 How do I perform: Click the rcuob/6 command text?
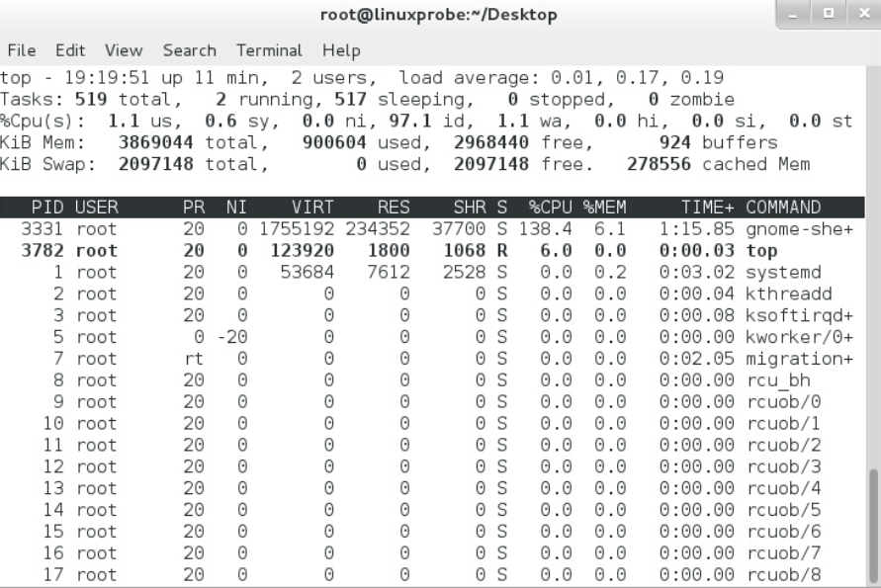coord(783,532)
